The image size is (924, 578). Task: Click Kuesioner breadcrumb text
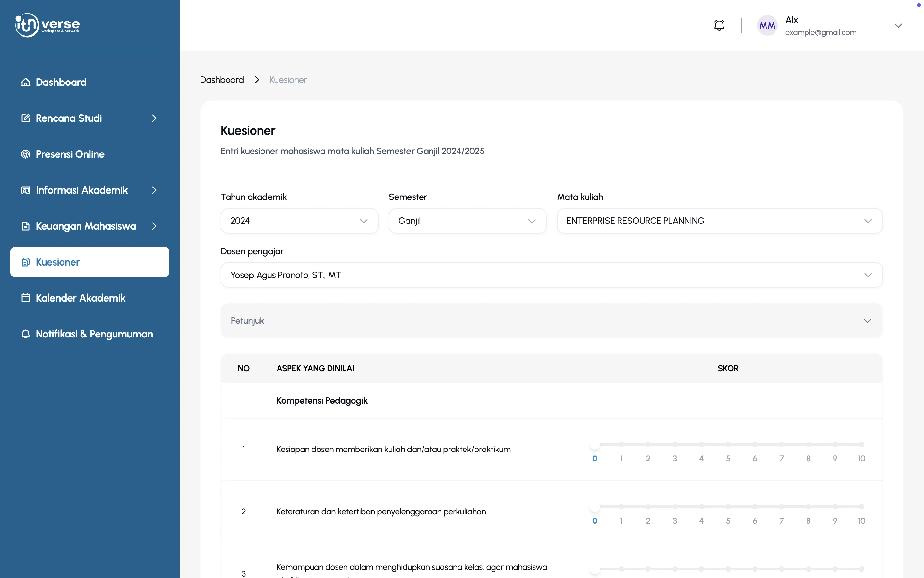point(288,80)
